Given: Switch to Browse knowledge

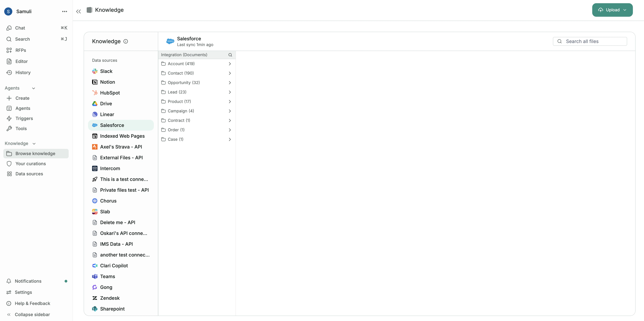Looking at the screenshot, I should 35,153.
